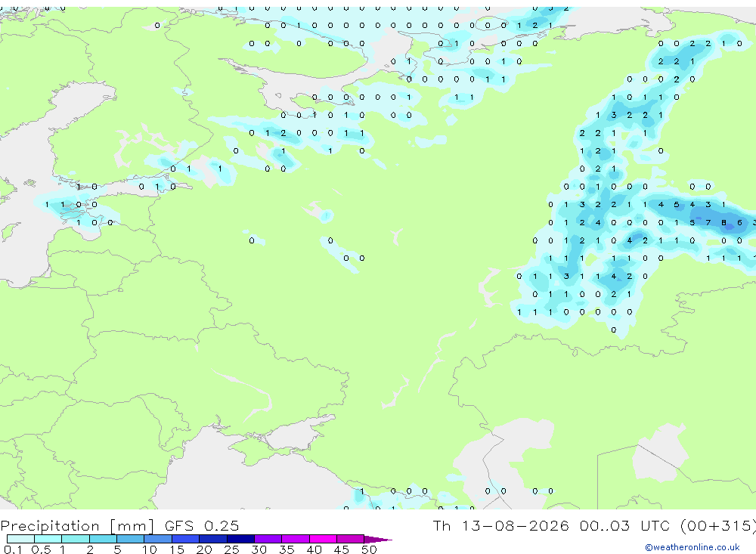
Task: Select the legend swatch between 15 and 20
Action: (x=186, y=539)
